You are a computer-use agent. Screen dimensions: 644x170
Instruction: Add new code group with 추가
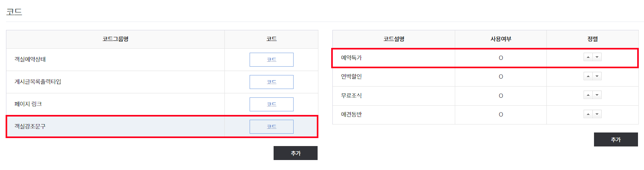click(295, 153)
